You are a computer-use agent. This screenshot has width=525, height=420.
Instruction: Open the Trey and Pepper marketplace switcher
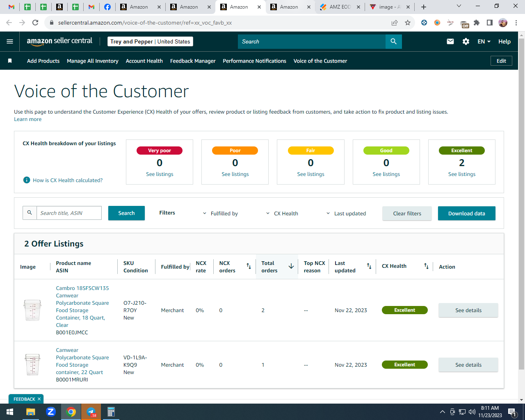[150, 41]
